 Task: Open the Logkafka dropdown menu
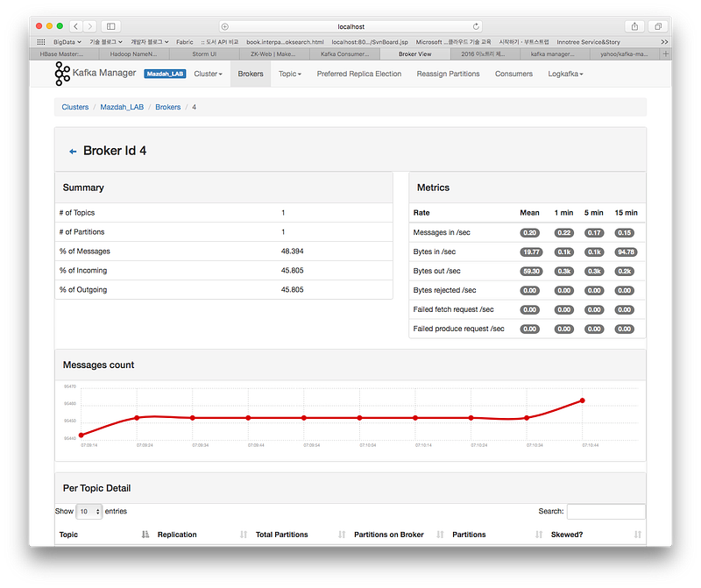point(565,74)
